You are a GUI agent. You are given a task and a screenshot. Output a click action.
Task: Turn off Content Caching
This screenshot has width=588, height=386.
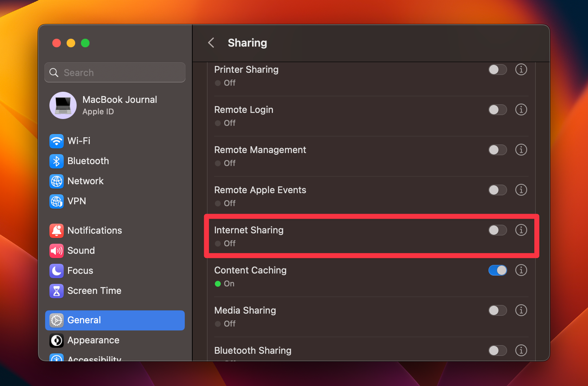pyautogui.click(x=497, y=270)
